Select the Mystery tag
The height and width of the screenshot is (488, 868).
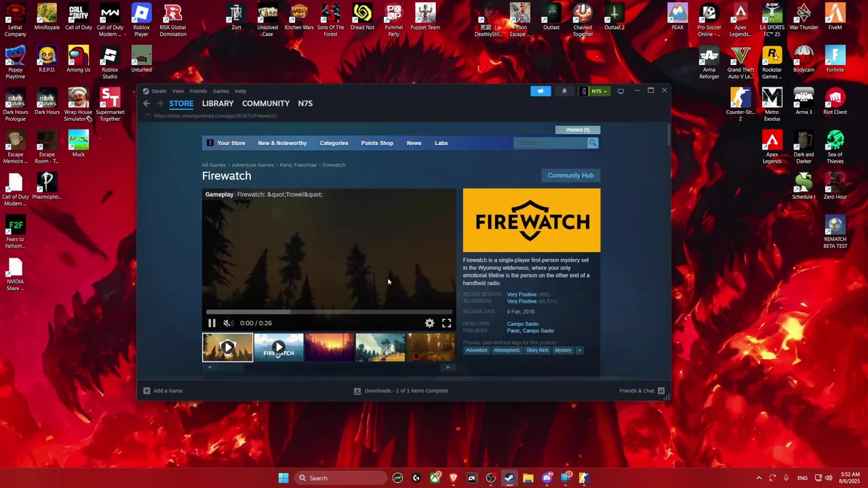point(563,350)
